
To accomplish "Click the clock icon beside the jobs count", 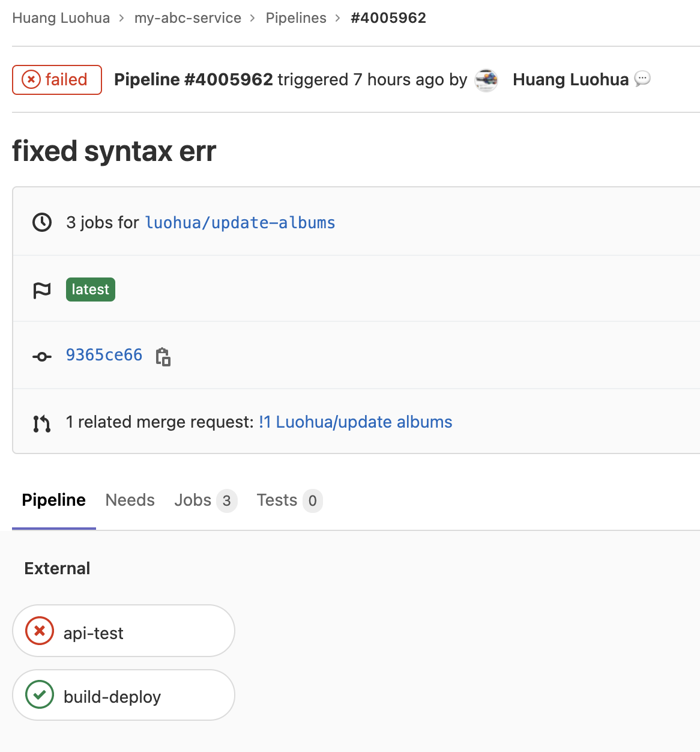I will click(42, 222).
